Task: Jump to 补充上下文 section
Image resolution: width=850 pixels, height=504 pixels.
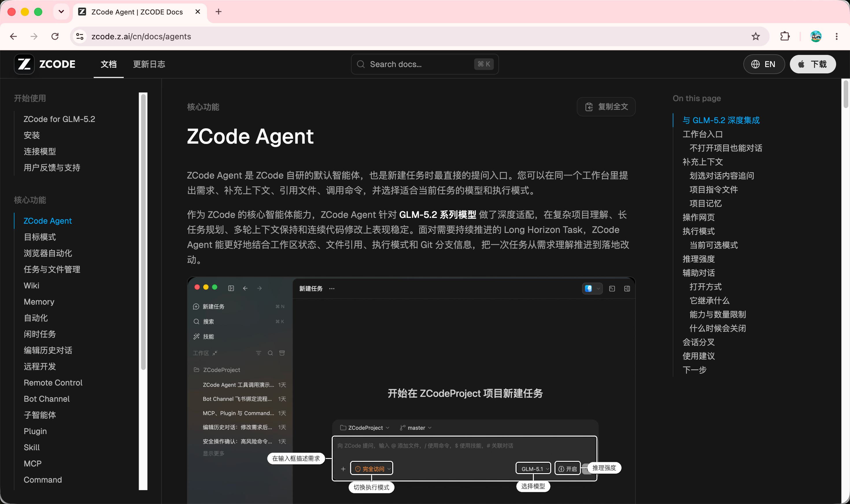Action: 703,162
